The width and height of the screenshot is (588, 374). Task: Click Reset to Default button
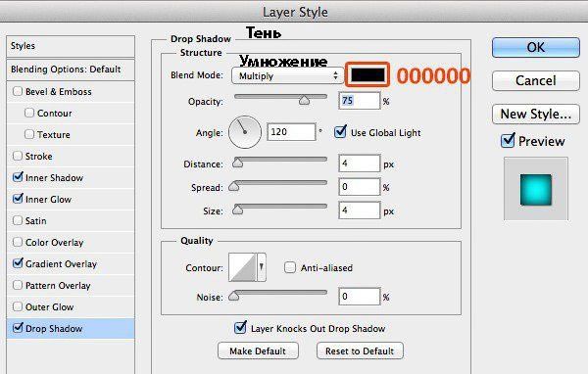[360, 351]
